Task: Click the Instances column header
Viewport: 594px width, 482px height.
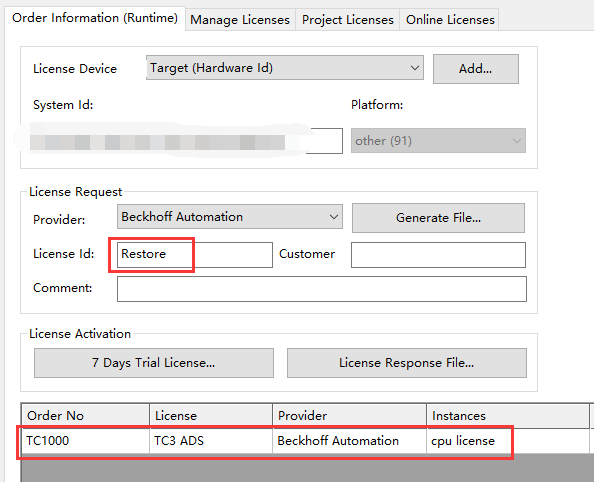Action: coord(508,416)
